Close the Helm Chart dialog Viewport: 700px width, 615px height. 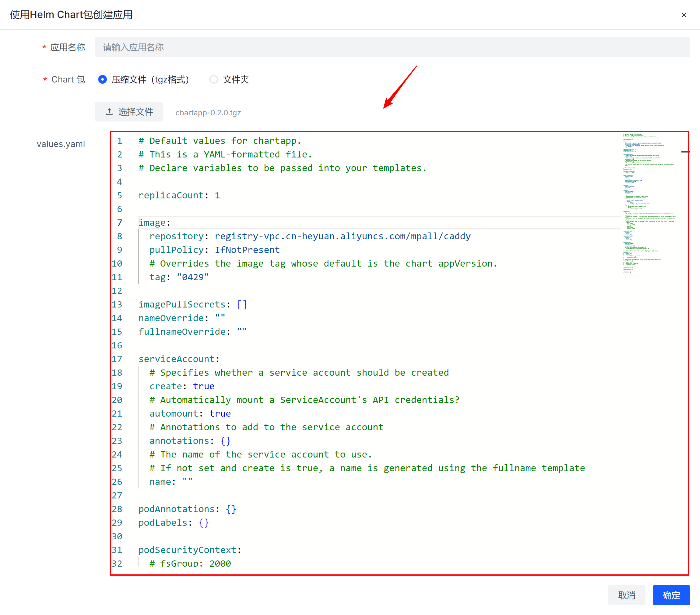[684, 15]
